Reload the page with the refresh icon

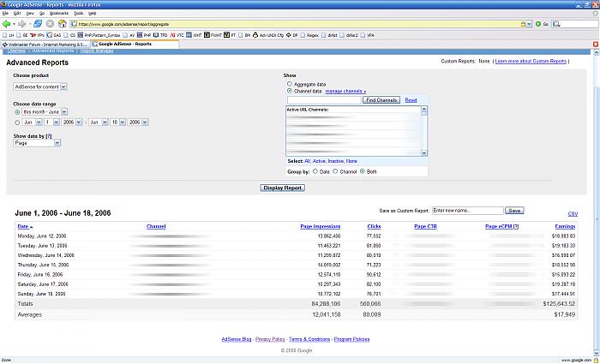[39, 24]
